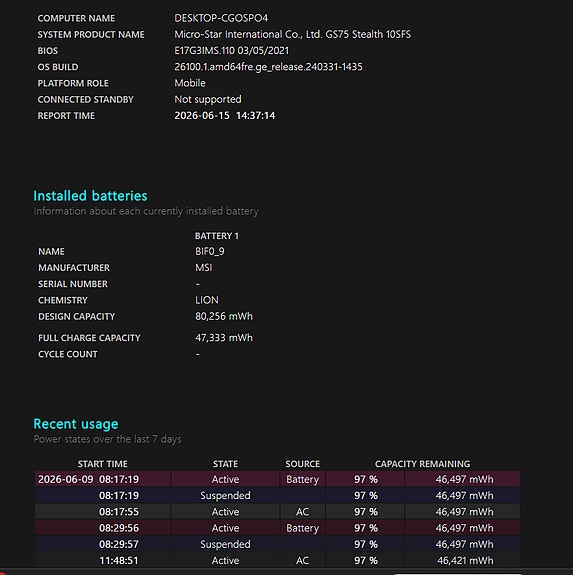Click the 46,421 mWh capacity cell
This screenshot has height=575, width=573.
click(465, 560)
